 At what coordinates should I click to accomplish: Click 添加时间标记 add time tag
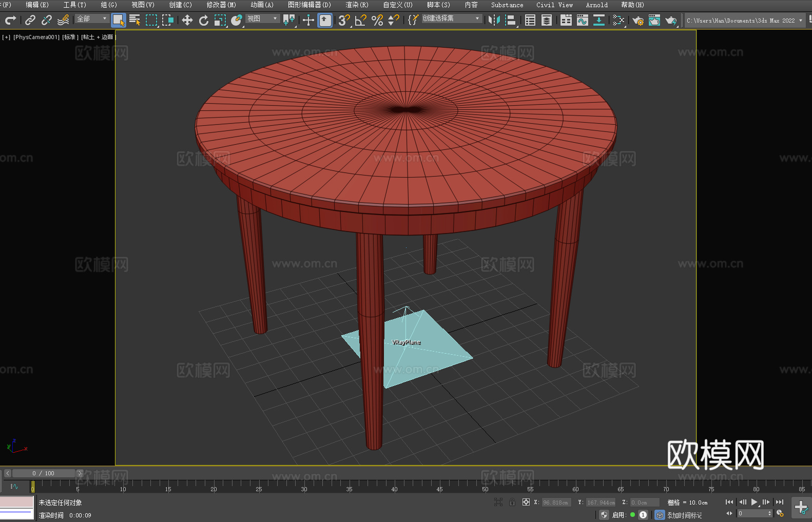click(x=684, y=515)
